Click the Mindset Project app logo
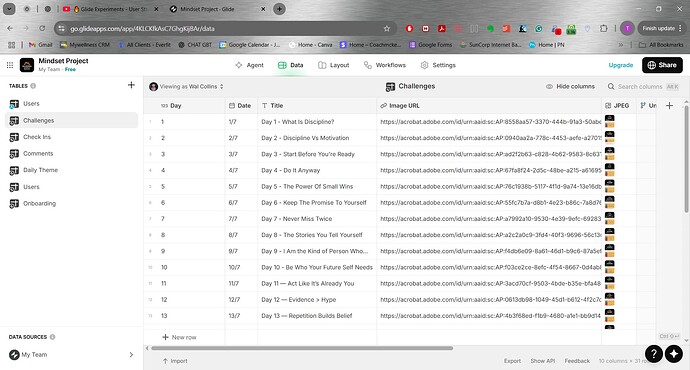 pyautogui.click(x=27, y=65)
